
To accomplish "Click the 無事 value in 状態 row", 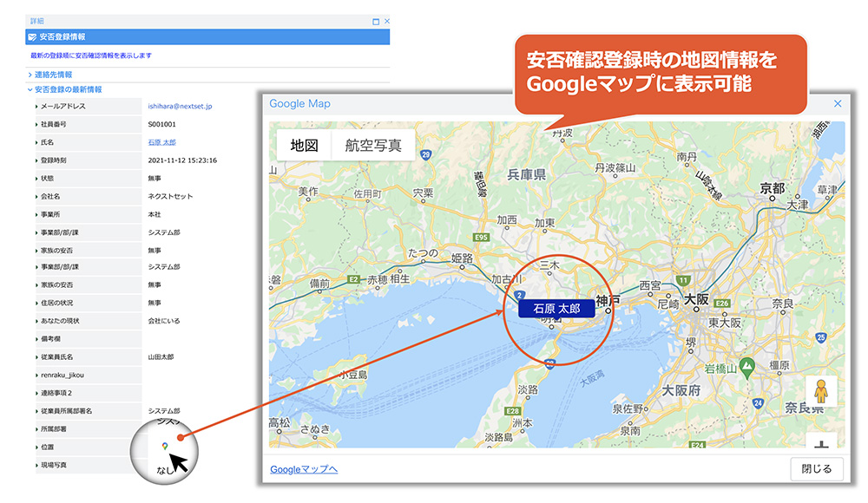I will pyautogui.click(x=155, y=178).
